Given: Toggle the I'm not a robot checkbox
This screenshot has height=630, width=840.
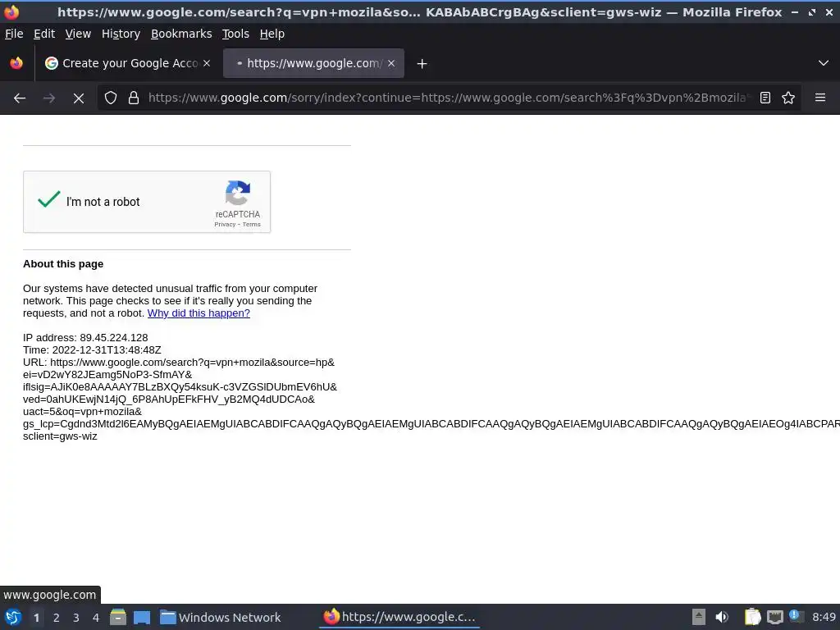Looking at the screenshot, I should point(48,199).
